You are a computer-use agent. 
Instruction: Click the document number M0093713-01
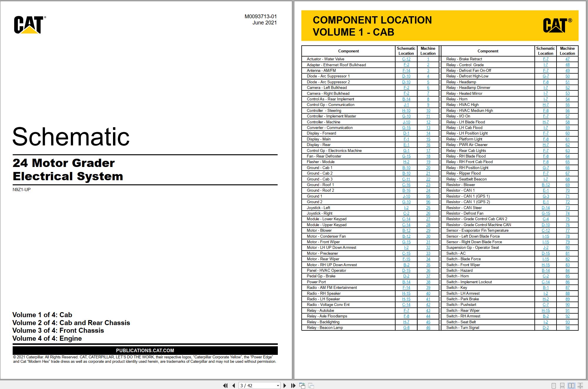point(260,16)
